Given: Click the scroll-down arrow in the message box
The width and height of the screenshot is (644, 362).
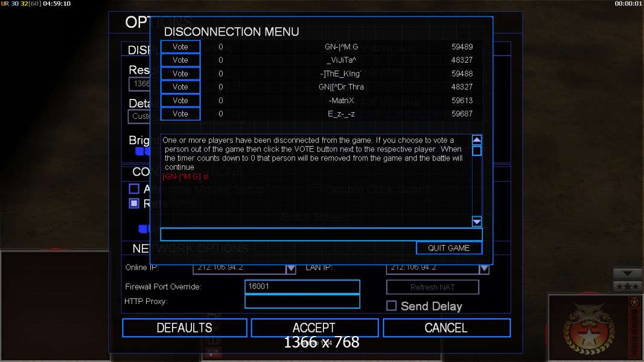Looking at the screenshot, I should click(477, 221).
